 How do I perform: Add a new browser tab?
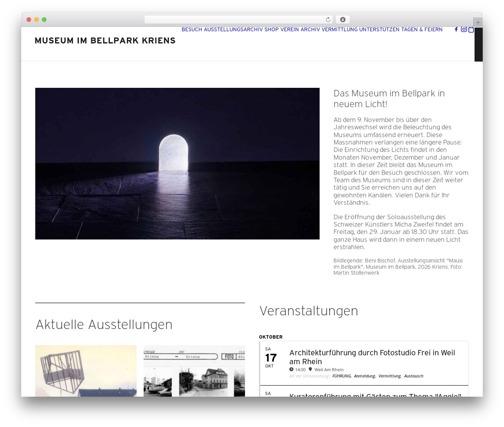pyautogui.click(x=478, y=22)
